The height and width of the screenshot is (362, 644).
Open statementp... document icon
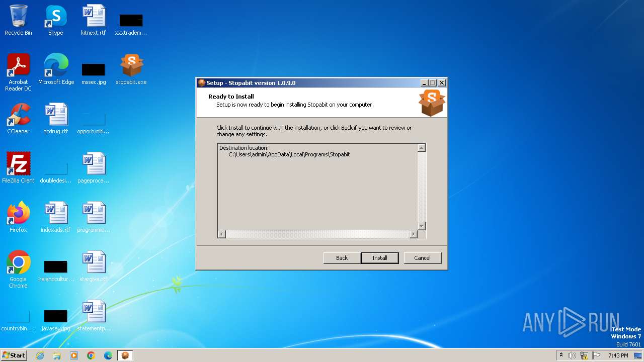click(94, 316)
